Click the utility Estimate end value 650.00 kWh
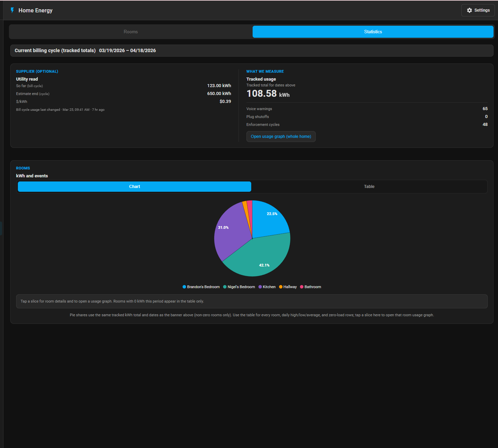 [x=219, y=94]
